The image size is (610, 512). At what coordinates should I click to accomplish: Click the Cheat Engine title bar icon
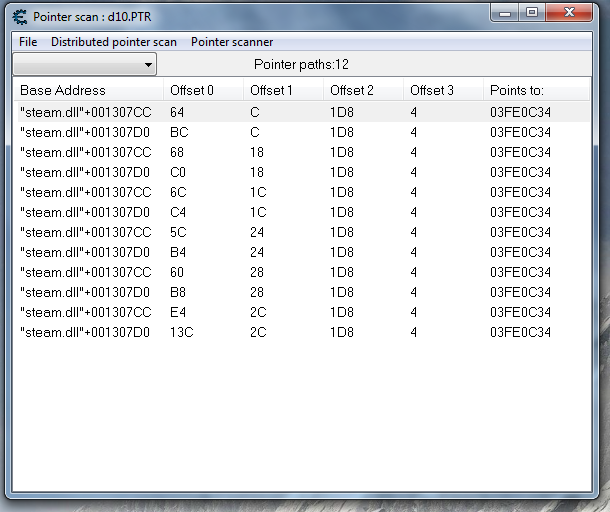tap(19, 16)
